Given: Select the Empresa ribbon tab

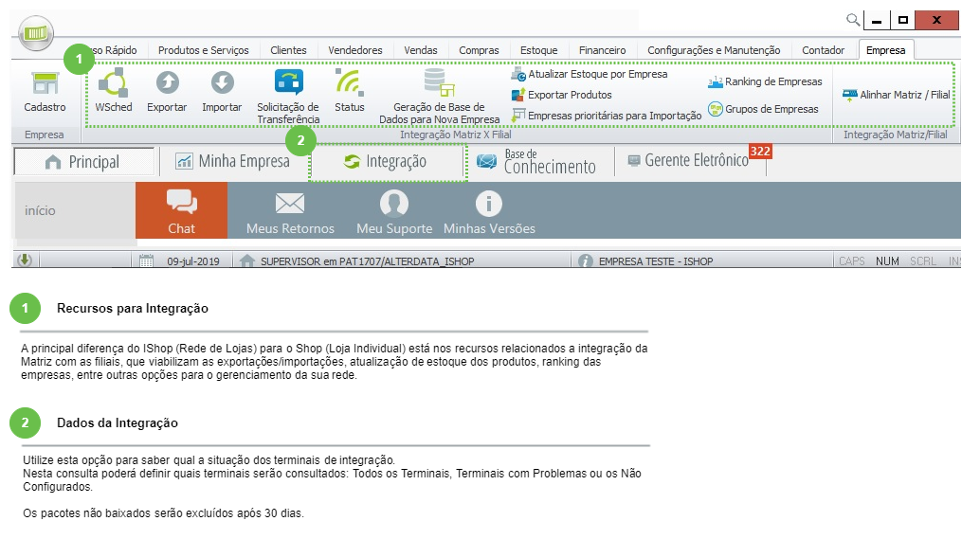Looking at the screenshot, I should 885,50.
